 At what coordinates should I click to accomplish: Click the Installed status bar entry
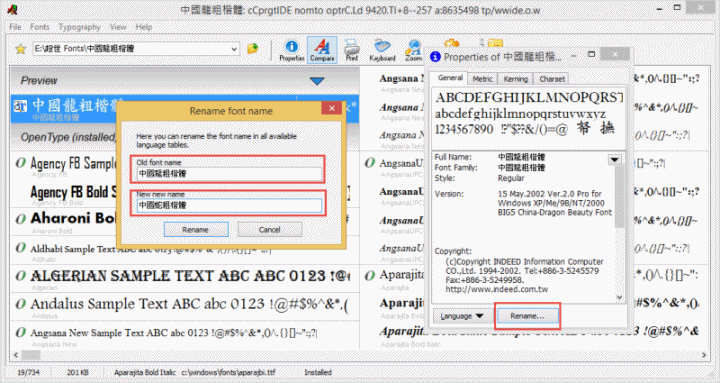click(318, 372)
